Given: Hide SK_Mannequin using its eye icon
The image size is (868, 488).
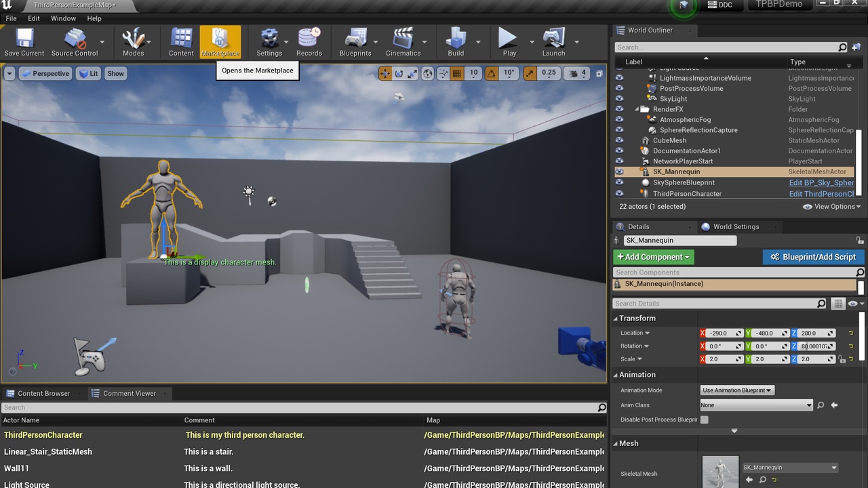Looking at the screenshot, I should tap(619, 171).
